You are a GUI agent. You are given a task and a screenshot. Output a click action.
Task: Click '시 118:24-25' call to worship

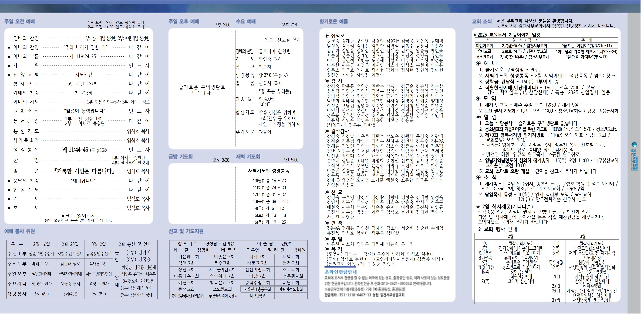pos(83,56)
